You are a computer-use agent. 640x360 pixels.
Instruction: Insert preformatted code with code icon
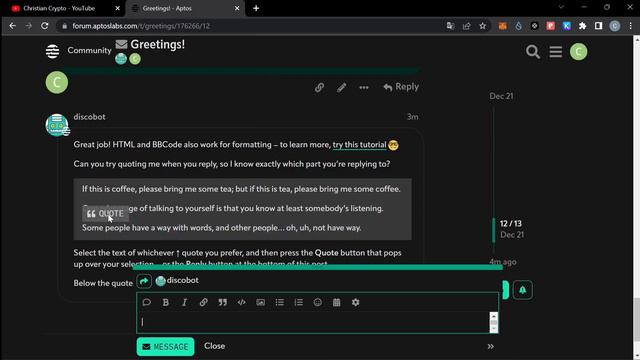[242, 302]
